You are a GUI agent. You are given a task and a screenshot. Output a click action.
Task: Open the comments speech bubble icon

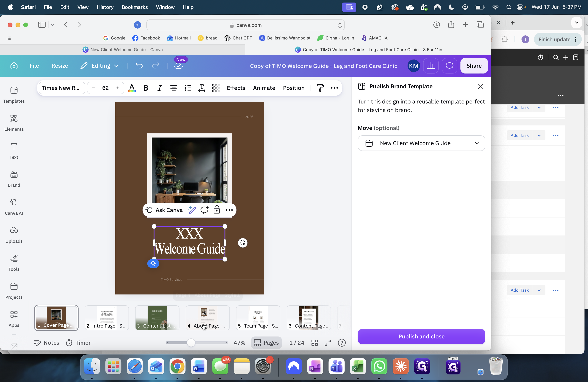(x=449, y=66)
